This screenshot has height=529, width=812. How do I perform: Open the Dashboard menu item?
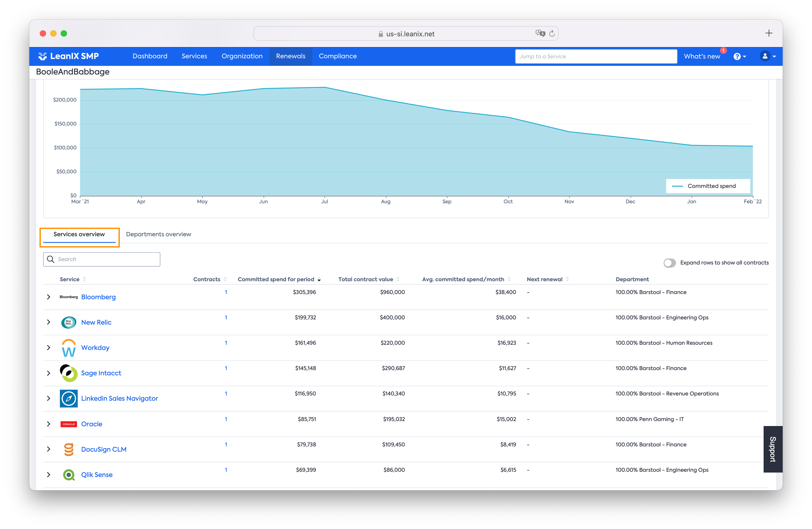[x=150, y=56]
